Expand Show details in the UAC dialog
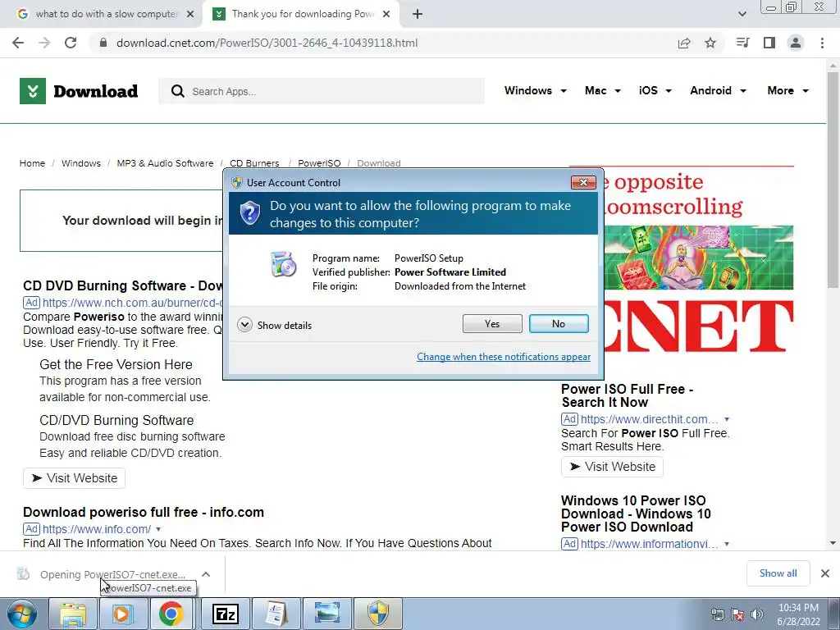The image size is (840, 630). 274,325
